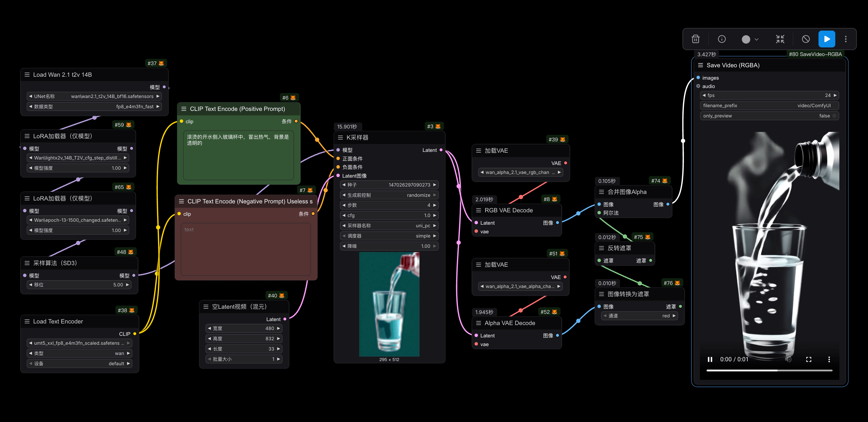Seek on the video preview progress bar
Image resolution: width=868 pixels, height=422 pixels.
[x=769, y=370]
